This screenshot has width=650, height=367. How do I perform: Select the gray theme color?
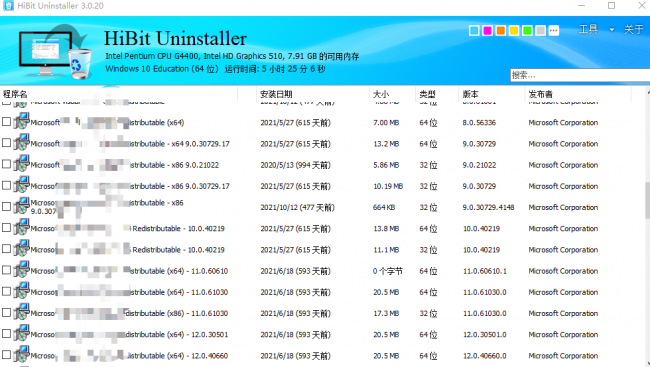tap(541, 30)
